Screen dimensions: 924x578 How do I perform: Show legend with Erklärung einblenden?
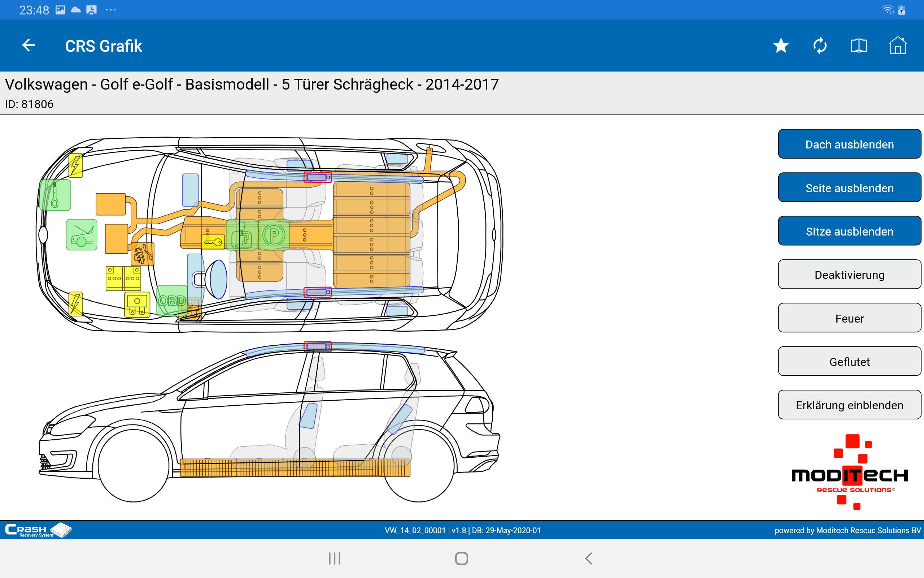pos(850,405)
